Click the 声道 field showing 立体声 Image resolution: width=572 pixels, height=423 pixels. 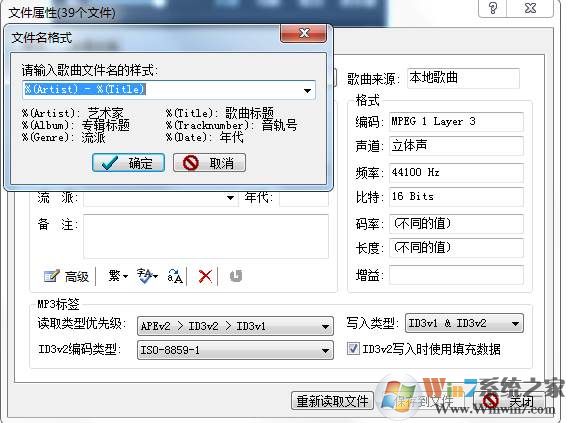(x=456, y=146)
